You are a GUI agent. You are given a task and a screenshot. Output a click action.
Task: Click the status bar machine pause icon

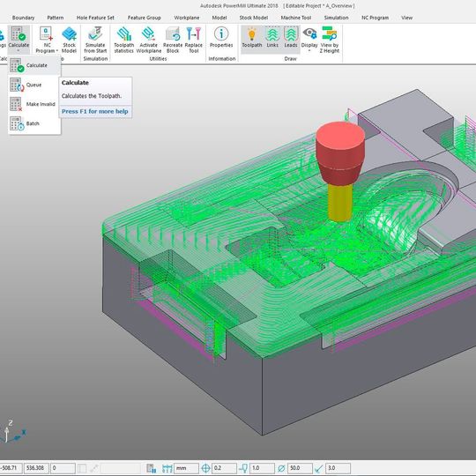tap(151, 468)
